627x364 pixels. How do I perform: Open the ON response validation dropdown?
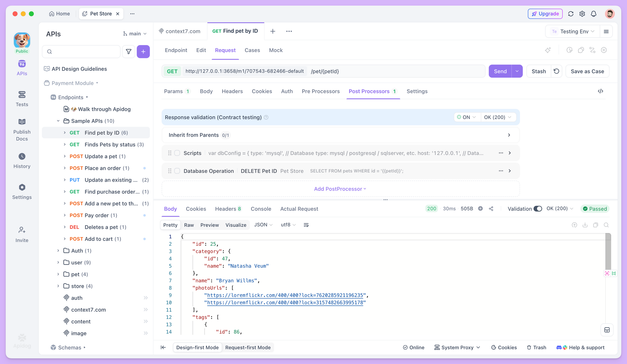click(x=467, y=117)
